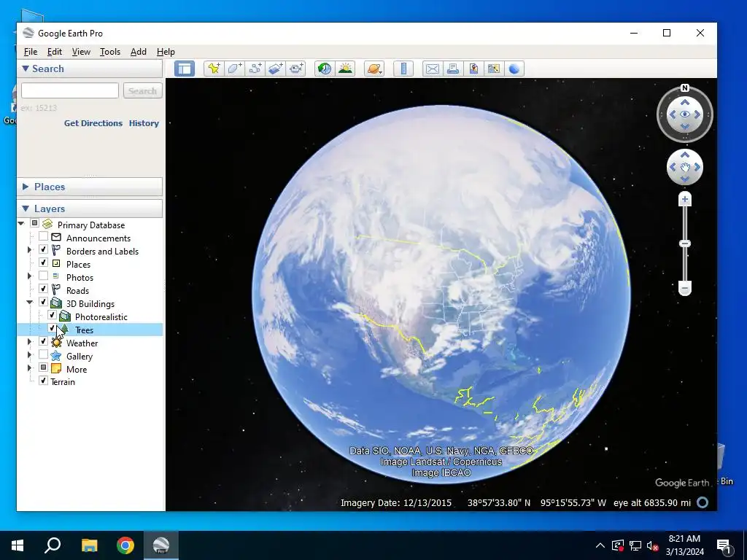Add a placemark with the pushpin icon

pyautogui.click(x=214, y=69)
